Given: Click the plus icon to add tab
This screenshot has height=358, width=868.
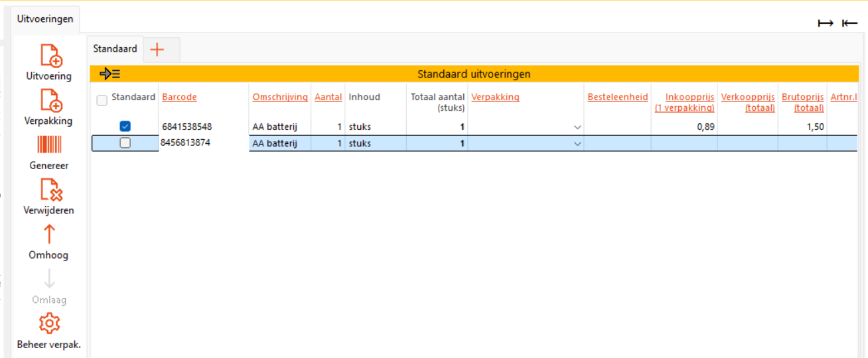Looking at the screenshot, I should click(x=157, y=49).
